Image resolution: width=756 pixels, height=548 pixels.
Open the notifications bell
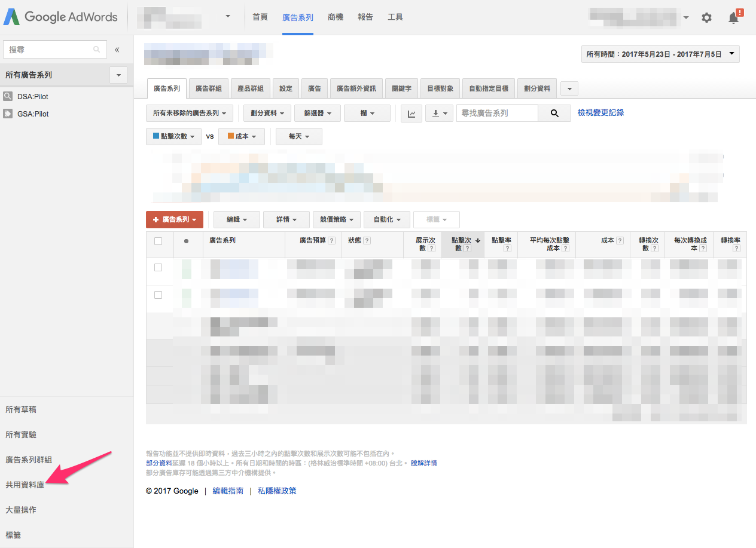pos(734,18)
